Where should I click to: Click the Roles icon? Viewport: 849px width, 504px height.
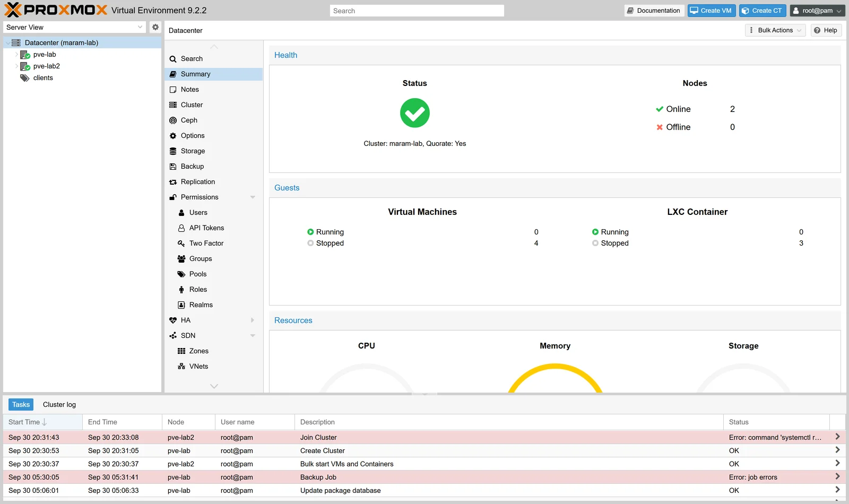click(x=181, y=290)
